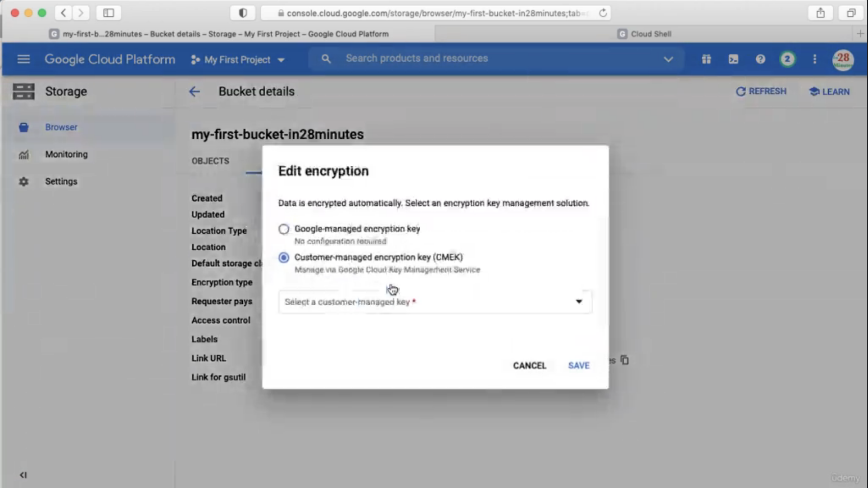Click the Safari address bar URL
The width and height of the screenshot is (868, 489).
point(436,13)
